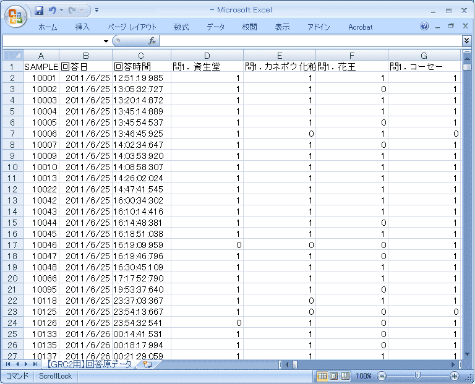Click the horizontal scrollbar right arrow
The image size is (475, 384).
coord(453,365)
